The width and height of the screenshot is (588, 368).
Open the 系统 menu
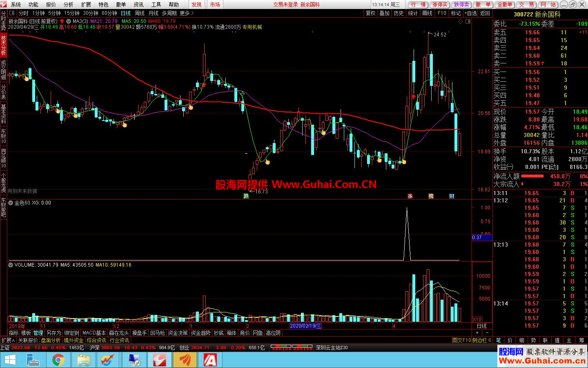[16, 4]
